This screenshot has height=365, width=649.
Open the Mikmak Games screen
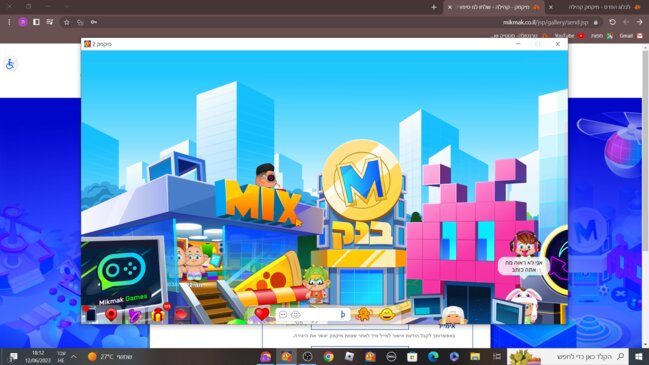(x=123, y=273)
